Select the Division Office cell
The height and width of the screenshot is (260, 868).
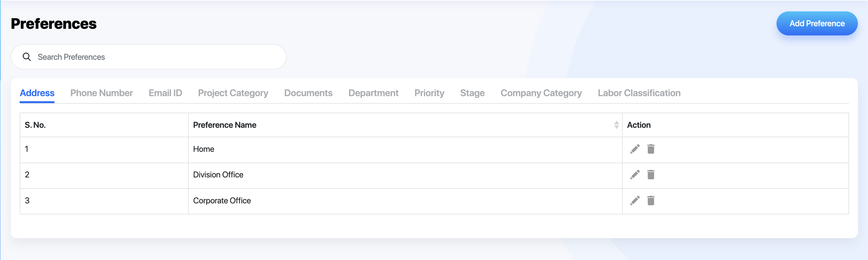[405, 176]
